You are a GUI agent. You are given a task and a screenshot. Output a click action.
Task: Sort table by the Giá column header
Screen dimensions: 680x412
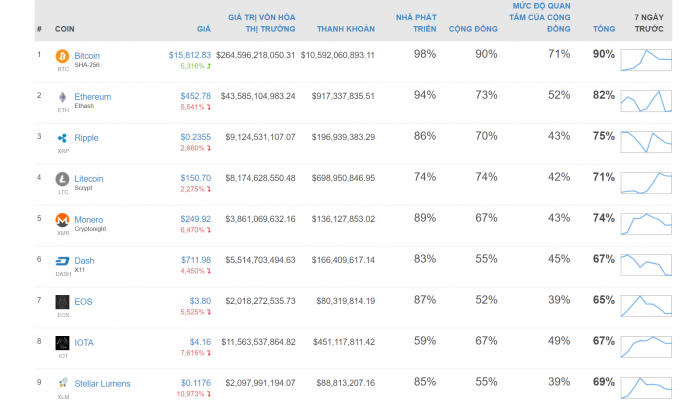tap(204, 30)
